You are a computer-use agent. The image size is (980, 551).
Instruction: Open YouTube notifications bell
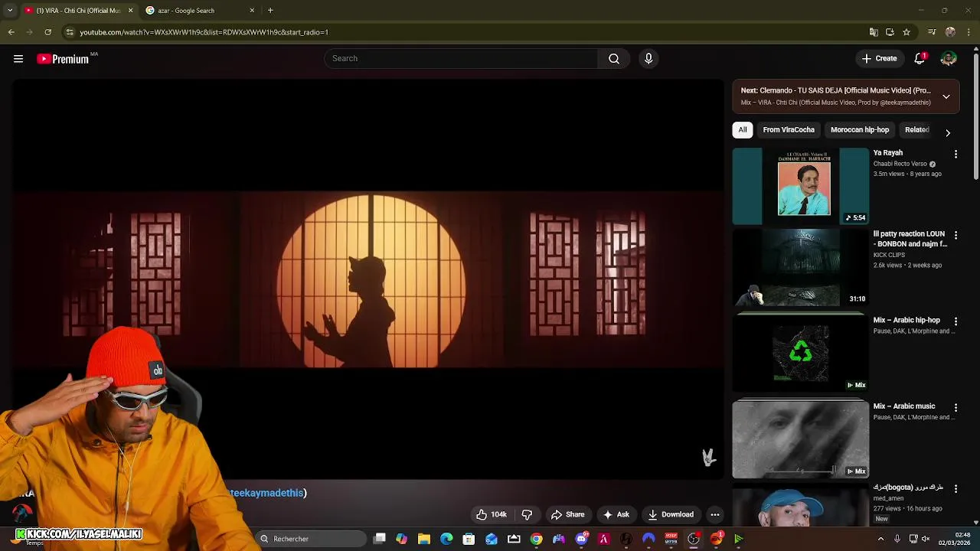[920, 58]
